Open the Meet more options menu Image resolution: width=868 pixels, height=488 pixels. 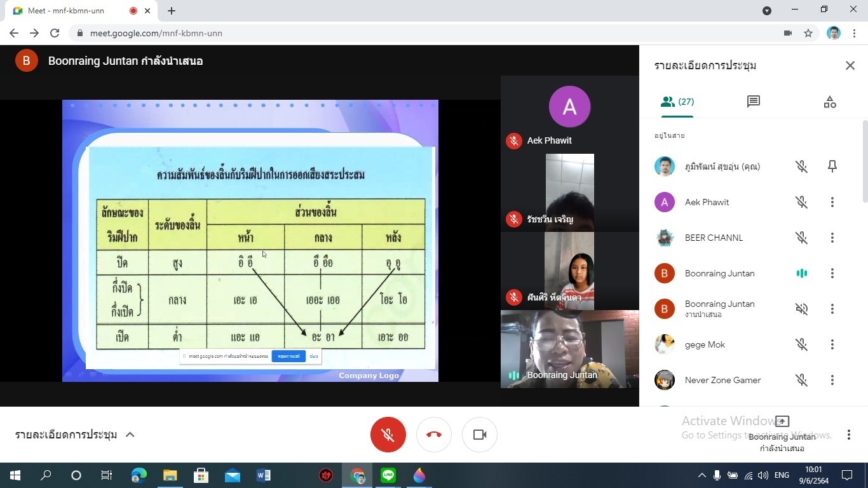848,435
